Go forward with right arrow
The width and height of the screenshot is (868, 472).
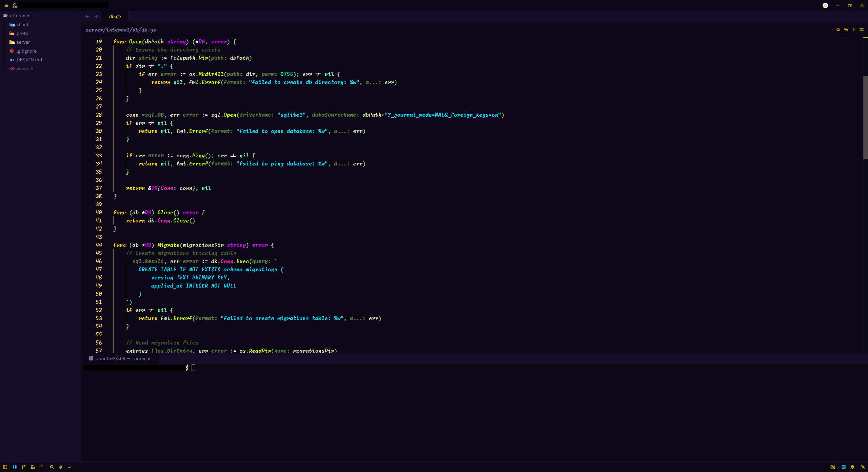(96, 16)
